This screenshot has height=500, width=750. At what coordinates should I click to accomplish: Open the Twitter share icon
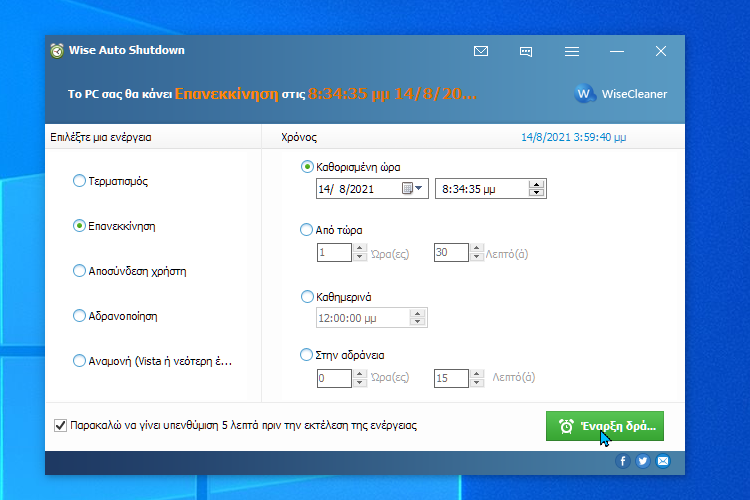(x=642, y=461)
